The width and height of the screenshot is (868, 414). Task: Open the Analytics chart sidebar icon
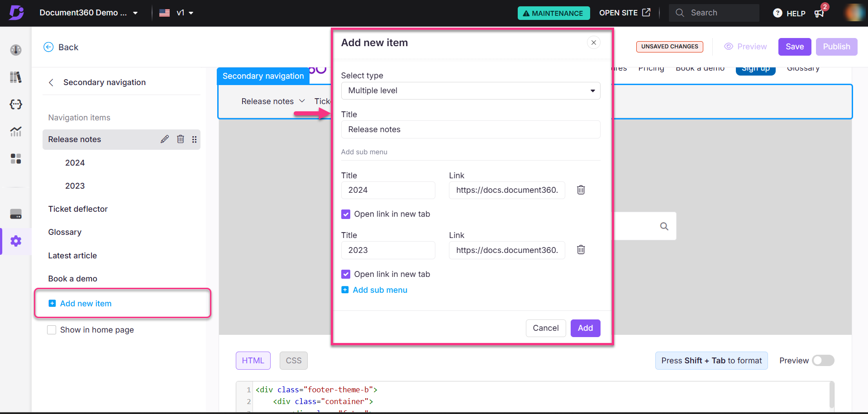(16, 132)
